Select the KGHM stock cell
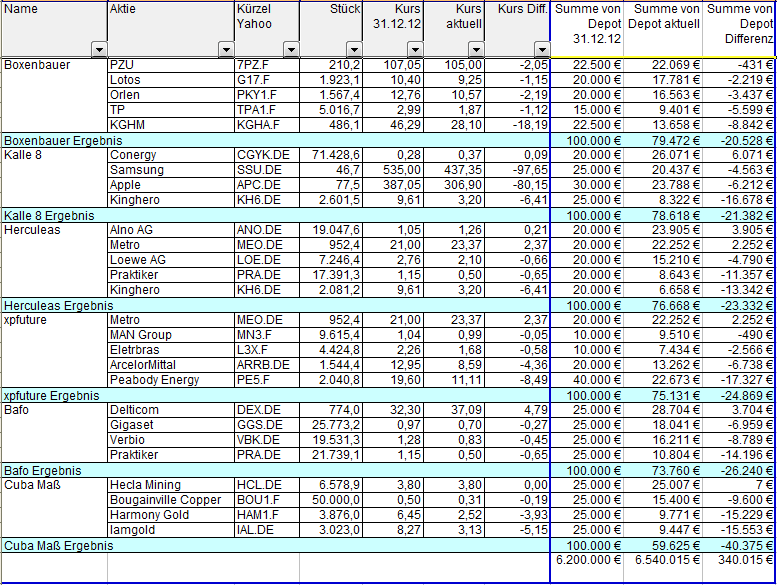The width and height of the screenshot is (777, 585). pos(171,125)
